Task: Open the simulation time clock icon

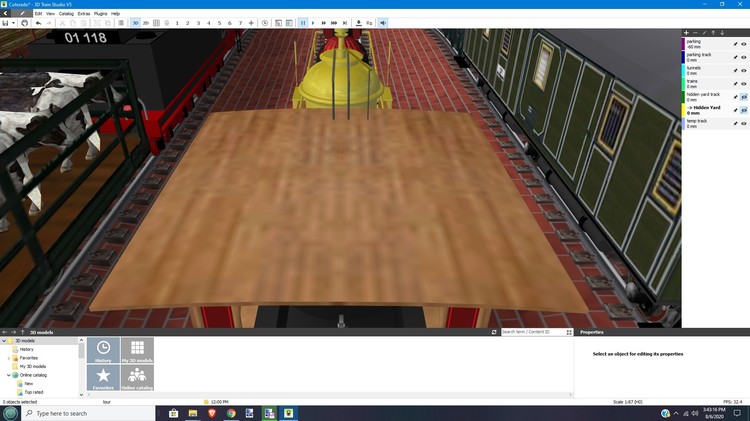Action: [x=265, y=23]
